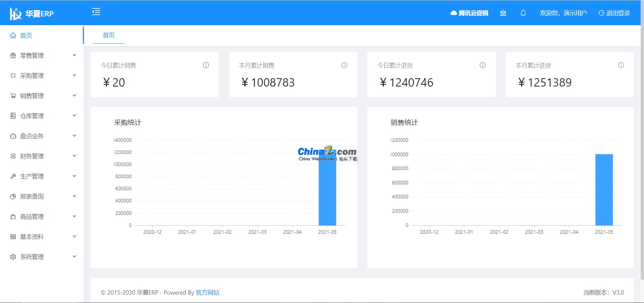Click the 2021-05 bar in 销售统计 chart

(x=604, y=190)
